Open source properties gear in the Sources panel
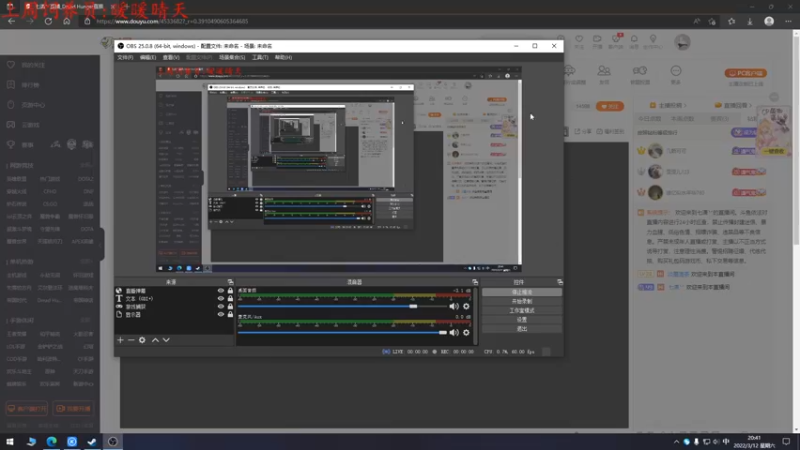Screen dimensions: 800x450 (x=142, y=340)
